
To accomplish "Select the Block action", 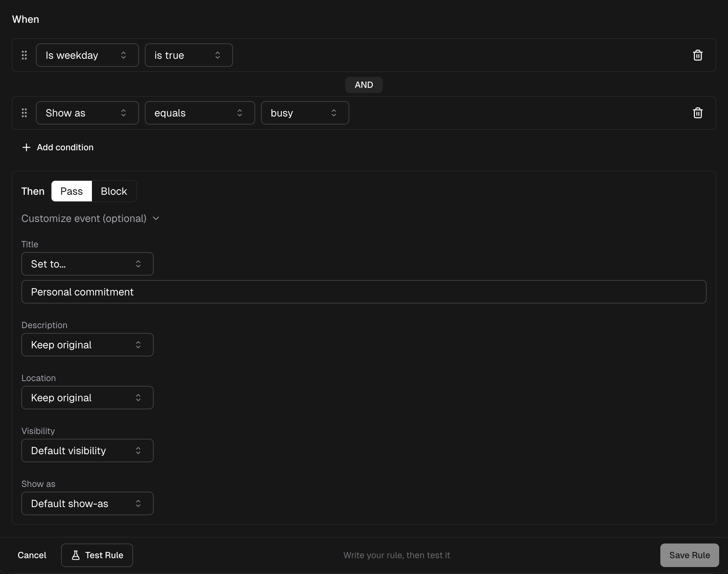I will pyautogui.click(x=114, y=191).
